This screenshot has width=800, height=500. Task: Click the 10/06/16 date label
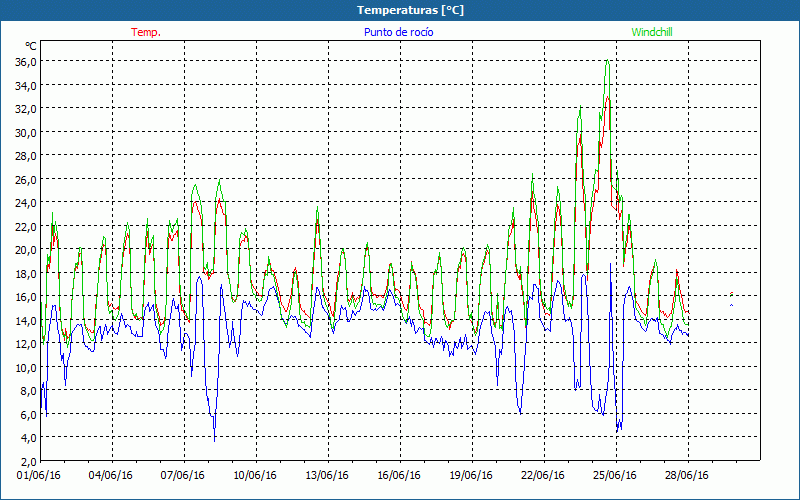pyautogui.click(x=255, y=475)
